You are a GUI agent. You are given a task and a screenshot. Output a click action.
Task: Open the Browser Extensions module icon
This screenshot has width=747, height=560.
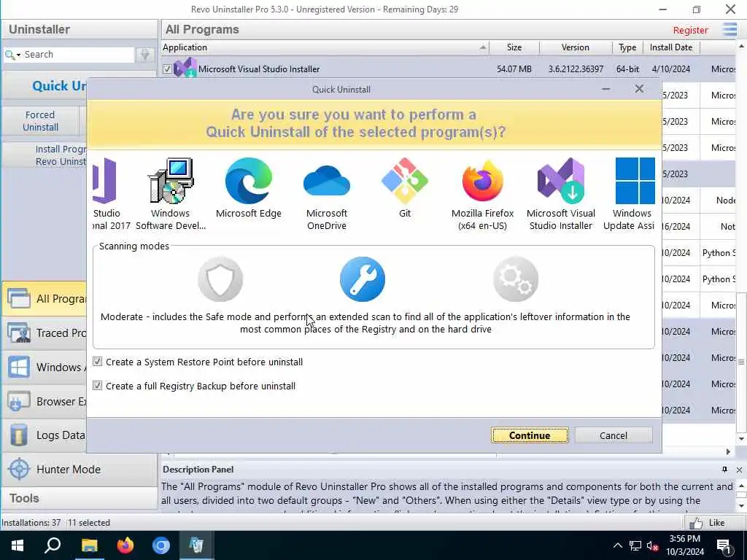pyautogui.click(x=18, y=402)
